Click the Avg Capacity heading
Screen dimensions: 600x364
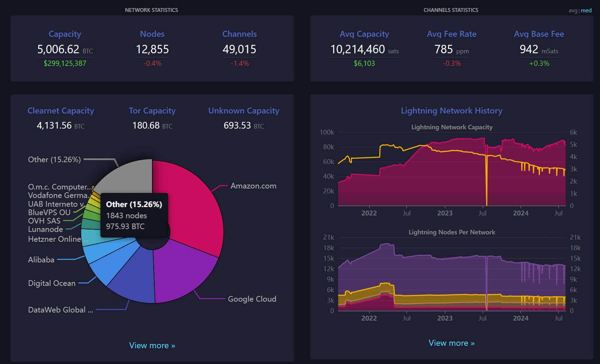pos(364,34)
